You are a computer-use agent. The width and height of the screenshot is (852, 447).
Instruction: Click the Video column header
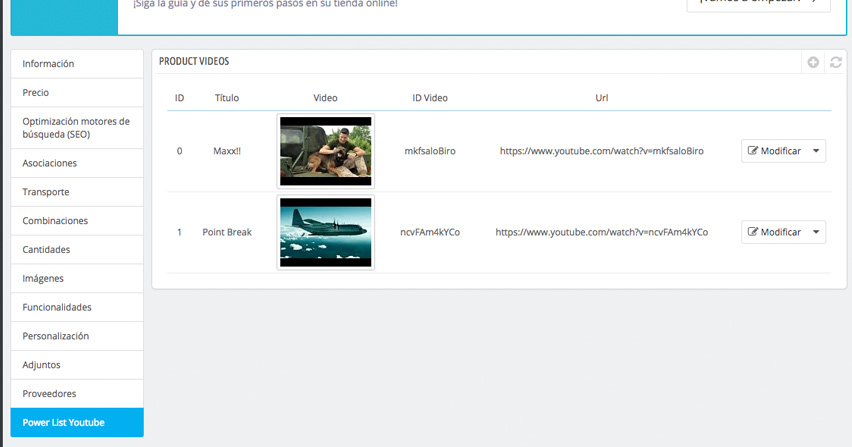[325, 98]
